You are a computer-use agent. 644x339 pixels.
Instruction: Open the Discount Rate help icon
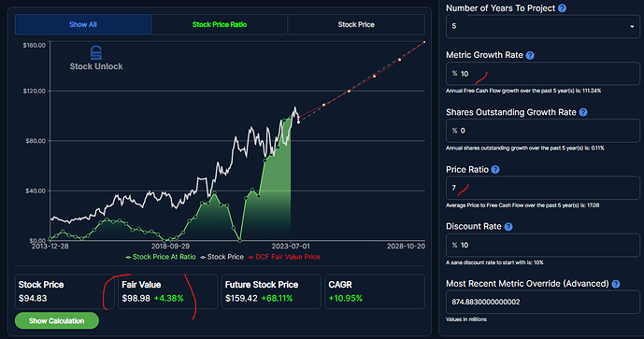[x=508, y=227]
